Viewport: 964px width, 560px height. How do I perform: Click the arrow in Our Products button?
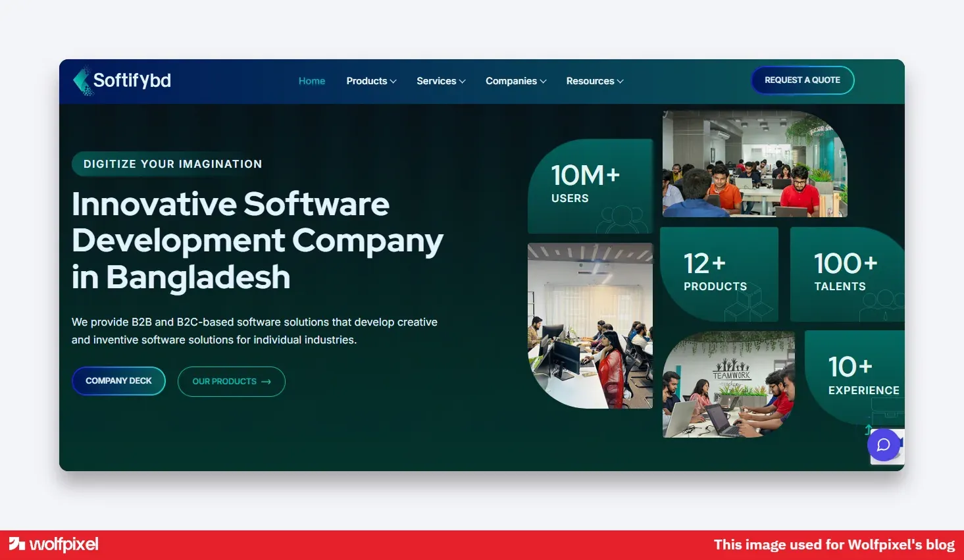pos(266,382)
